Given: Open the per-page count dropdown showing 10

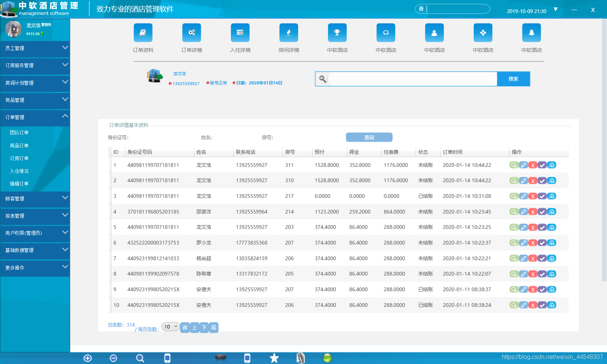Looking at the screenshot, I should point(170,327).
